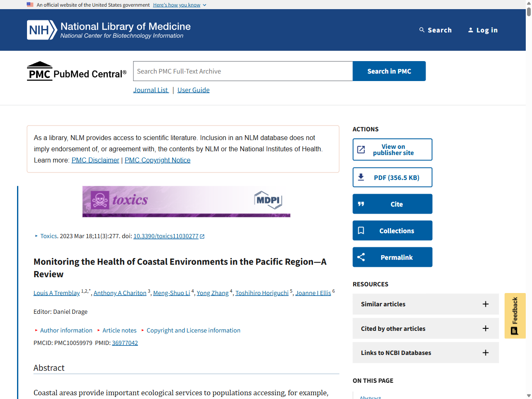Get a Permalink via the share icon

(x=361, y=257)
